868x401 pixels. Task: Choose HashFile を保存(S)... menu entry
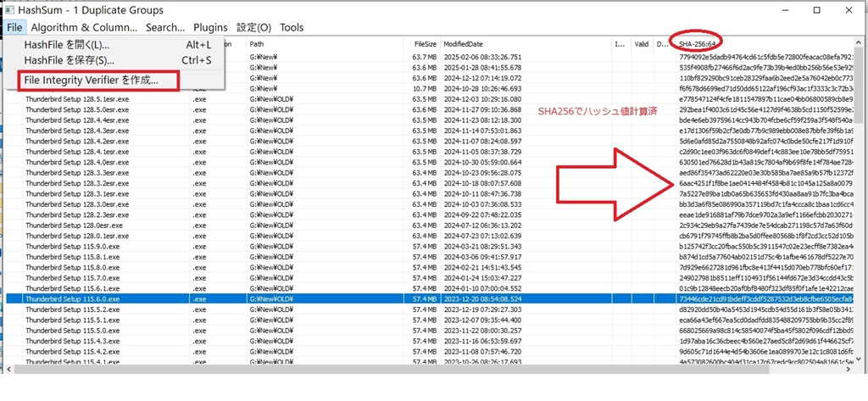coord(117,60)
